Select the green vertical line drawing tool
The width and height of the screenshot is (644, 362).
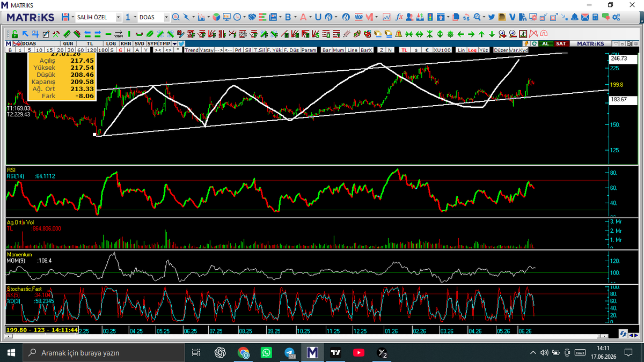pos(129,34)
